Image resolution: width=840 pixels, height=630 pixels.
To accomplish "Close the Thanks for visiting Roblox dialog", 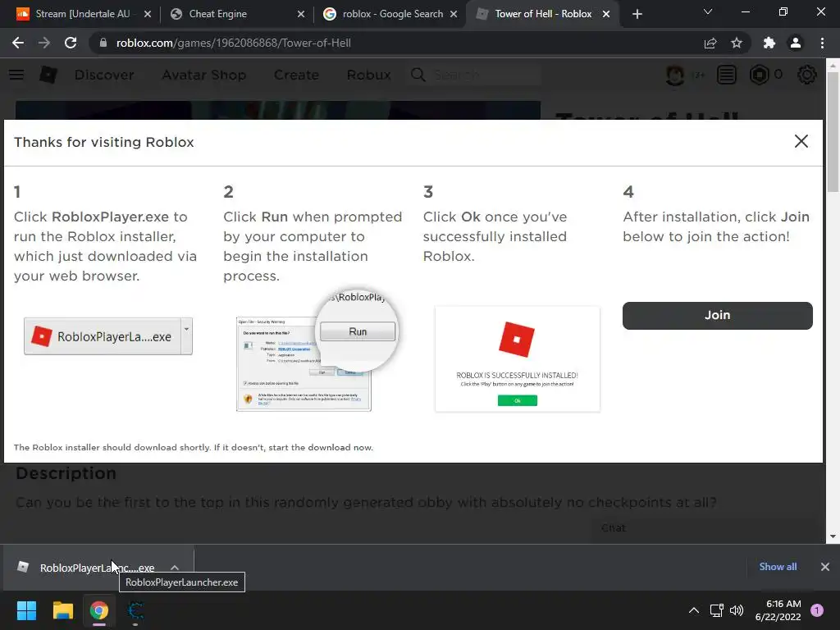I will [801, 141].
